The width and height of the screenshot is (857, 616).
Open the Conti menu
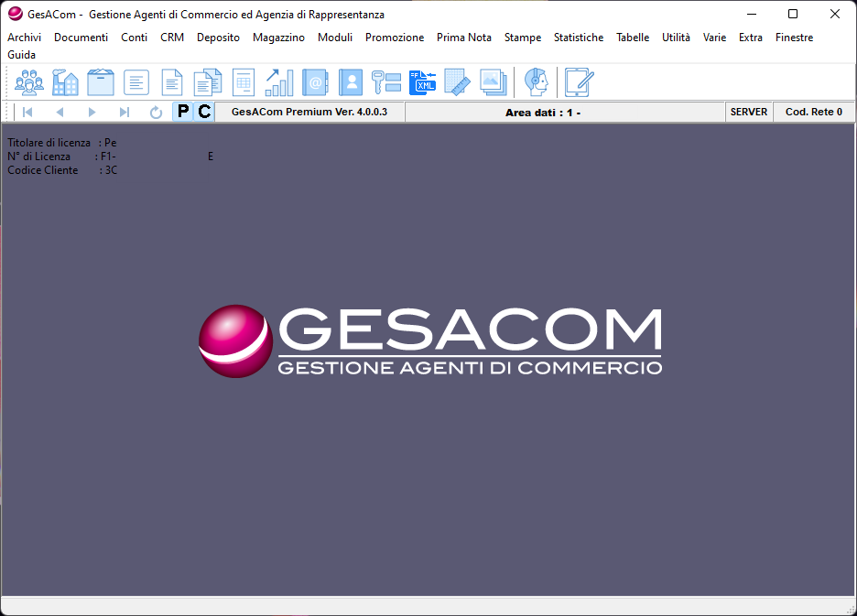click(x=134, y=38)
